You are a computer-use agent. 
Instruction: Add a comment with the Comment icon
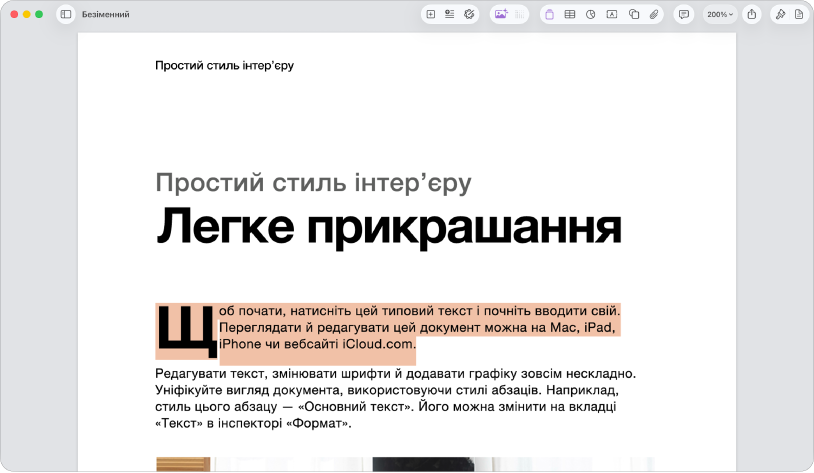(x=684, y=15)
